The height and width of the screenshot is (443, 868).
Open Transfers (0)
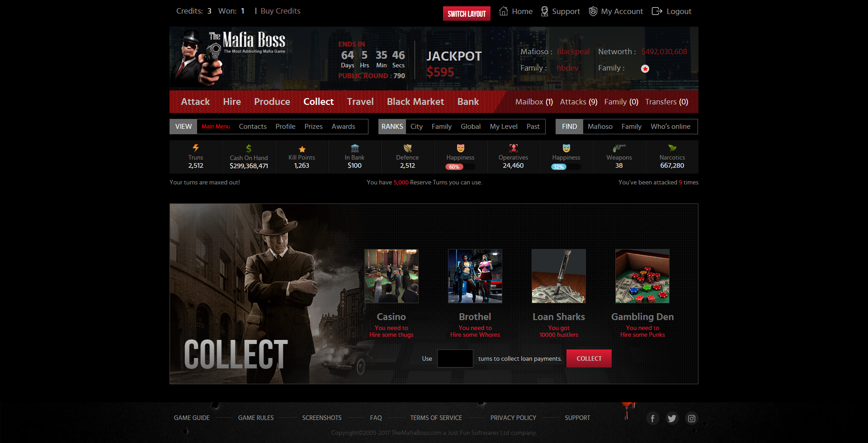click(x=667, y=102)
